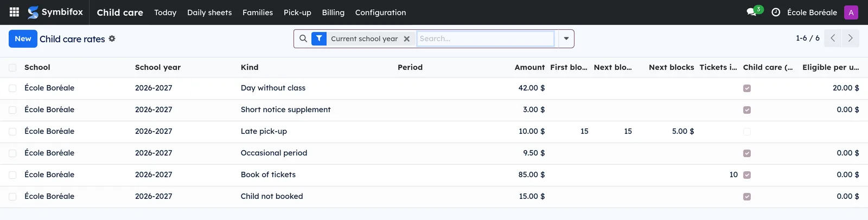Select the Late pick-up row checkbox
The width and height of the screenshot is (868, 220).
[x=12, y=131]
